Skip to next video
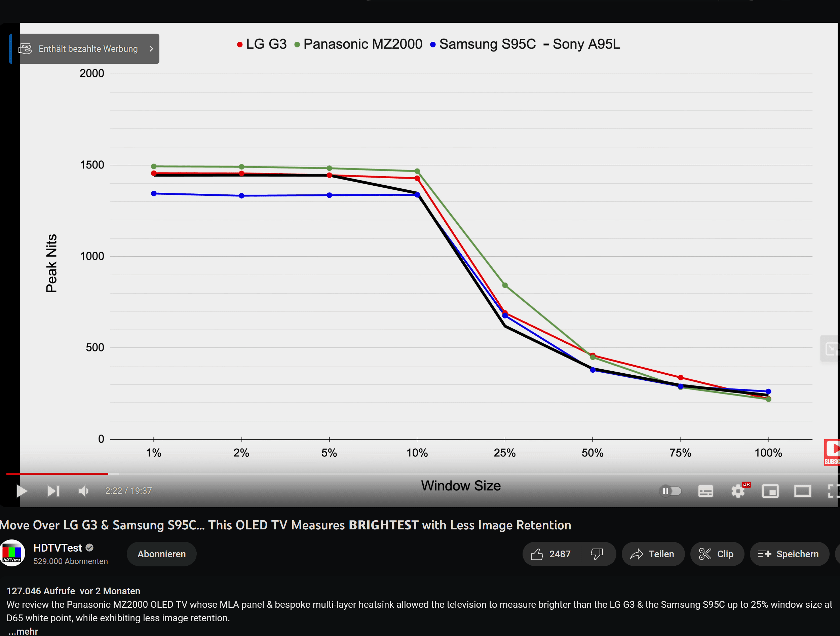This screenshot has height=636, width=840. pos(53,491)
